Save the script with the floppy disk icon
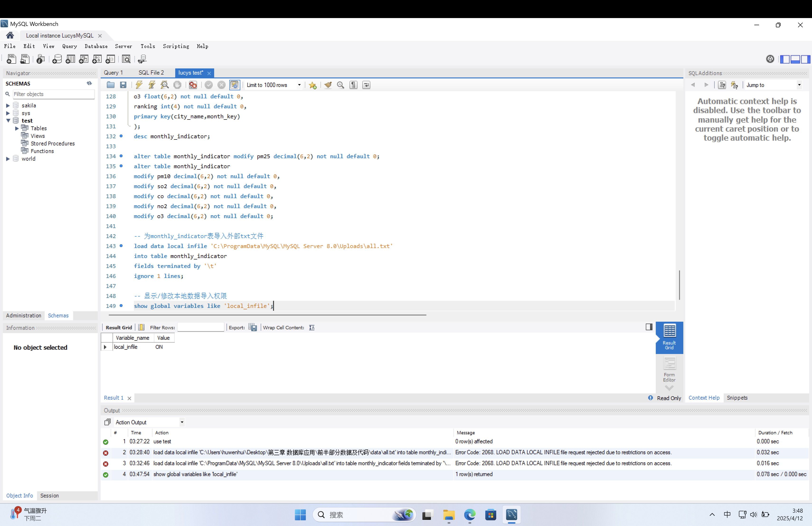The image size is (812, 526). [123, 85]
